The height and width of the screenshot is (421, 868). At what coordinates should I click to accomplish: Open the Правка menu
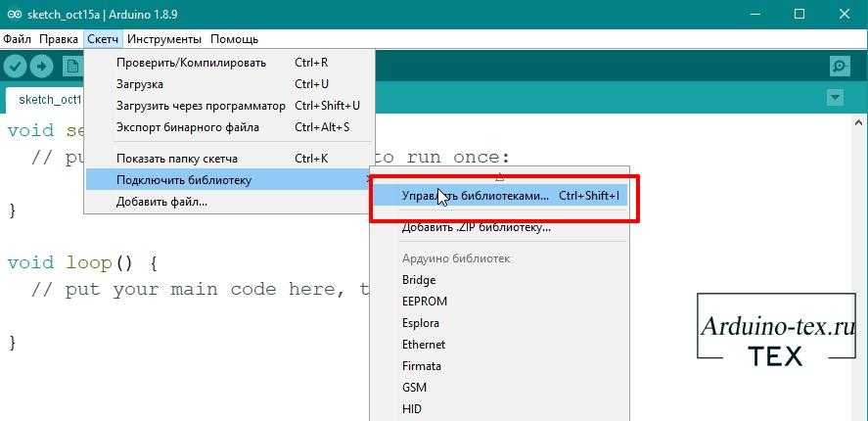(x=59, y=39)
